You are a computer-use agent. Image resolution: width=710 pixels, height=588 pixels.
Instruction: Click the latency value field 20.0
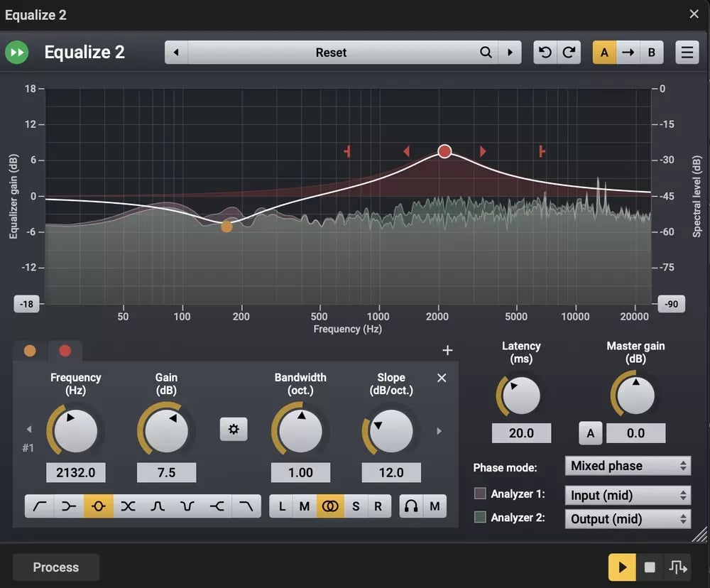(521, 433)
